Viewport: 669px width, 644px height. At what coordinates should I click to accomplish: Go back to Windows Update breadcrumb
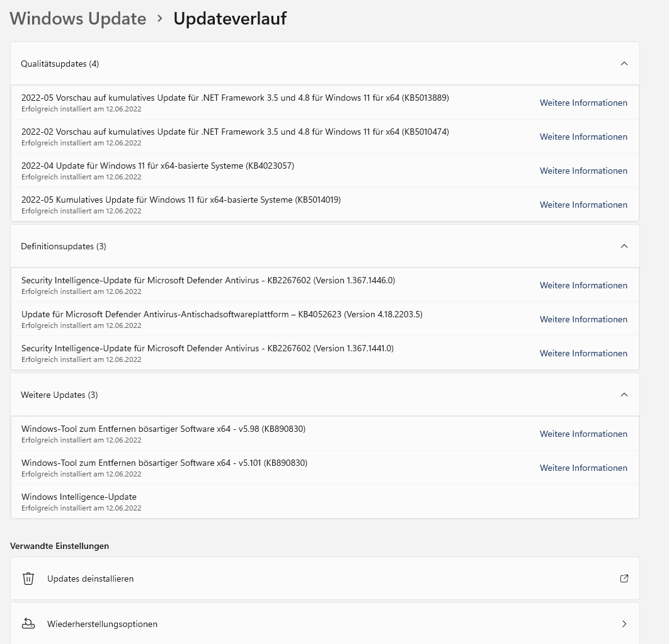[x=78, y=18]
